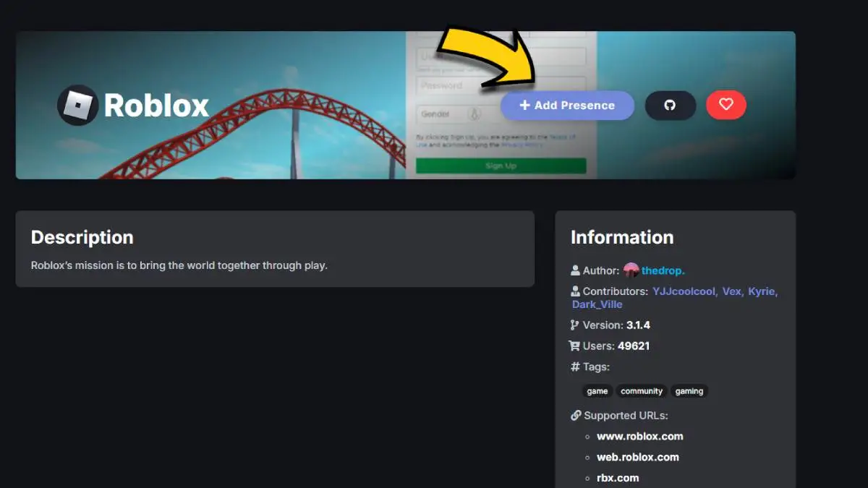Open the GitHub source icon button
868x488 pixels.
point(670,106)
